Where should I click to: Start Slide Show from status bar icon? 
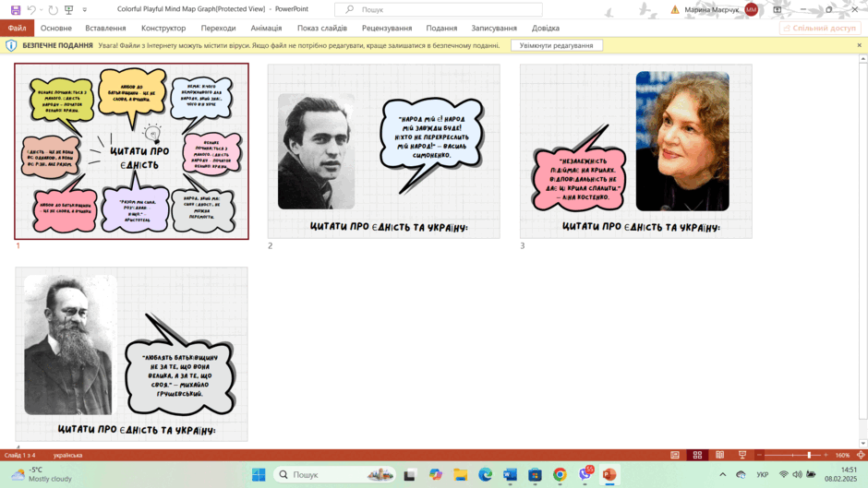tap(742, 455)
